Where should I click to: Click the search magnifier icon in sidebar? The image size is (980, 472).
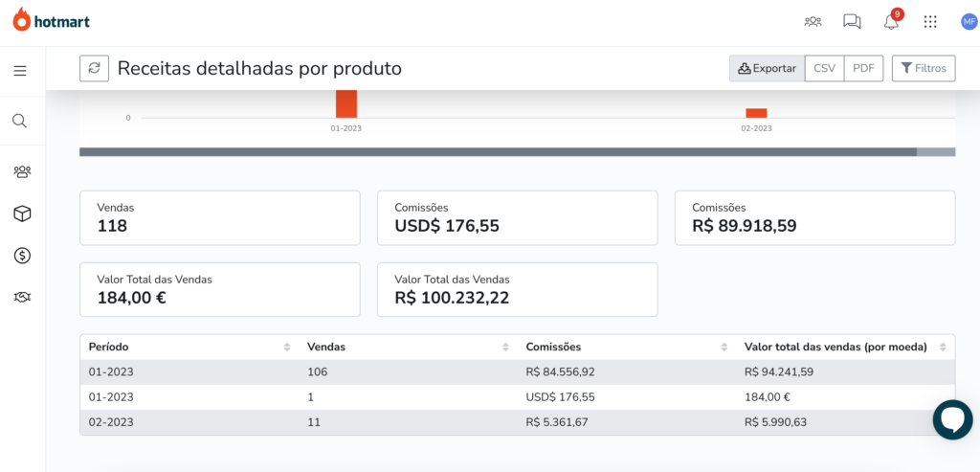point(20,121)
